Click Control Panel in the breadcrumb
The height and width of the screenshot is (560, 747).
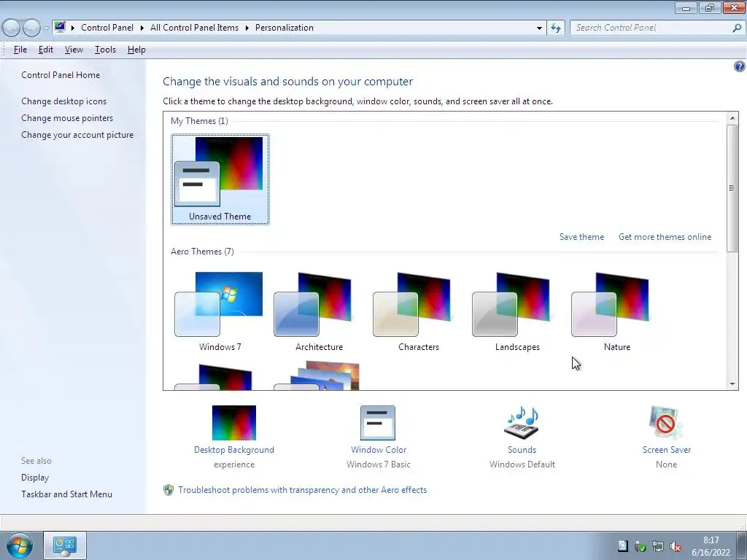(107, 28)
